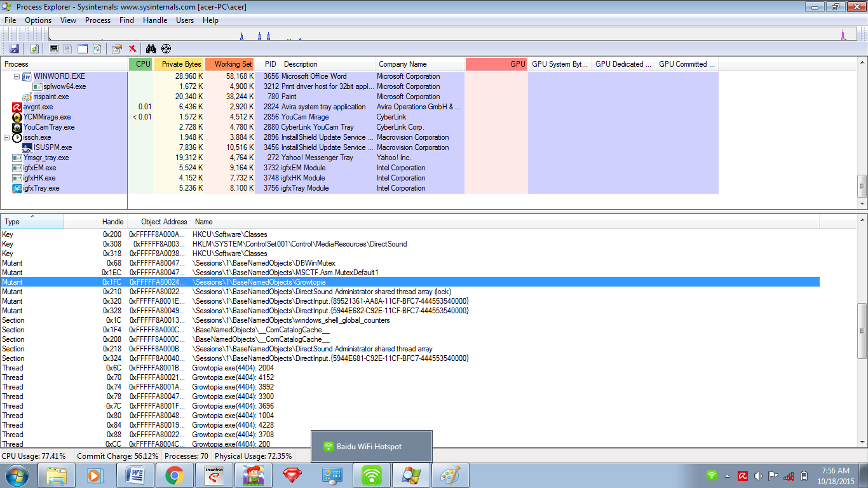Open Microsoft Word from the taskbar
This screenshot has width=868, height=488.
click(x=136, y=475)
